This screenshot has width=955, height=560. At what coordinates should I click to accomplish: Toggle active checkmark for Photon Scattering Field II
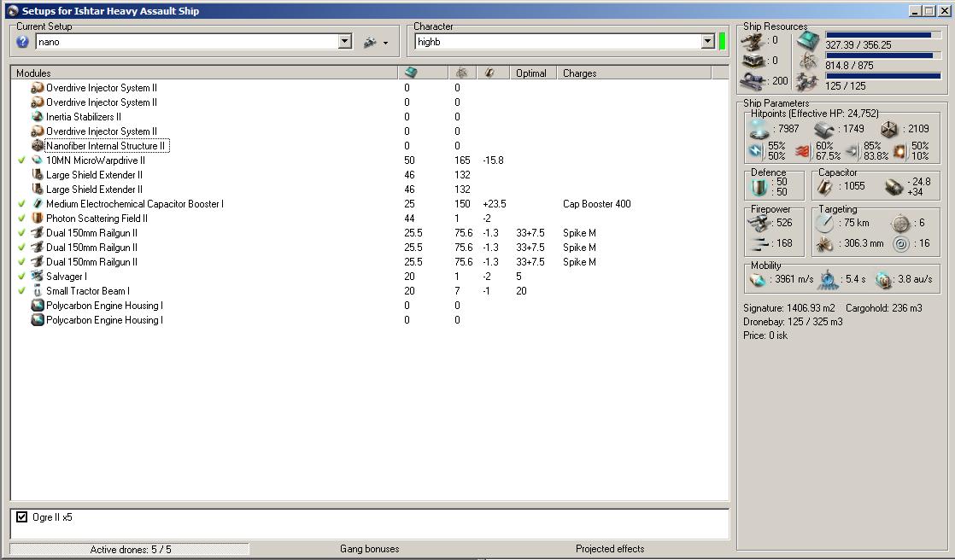click(21, 219)
